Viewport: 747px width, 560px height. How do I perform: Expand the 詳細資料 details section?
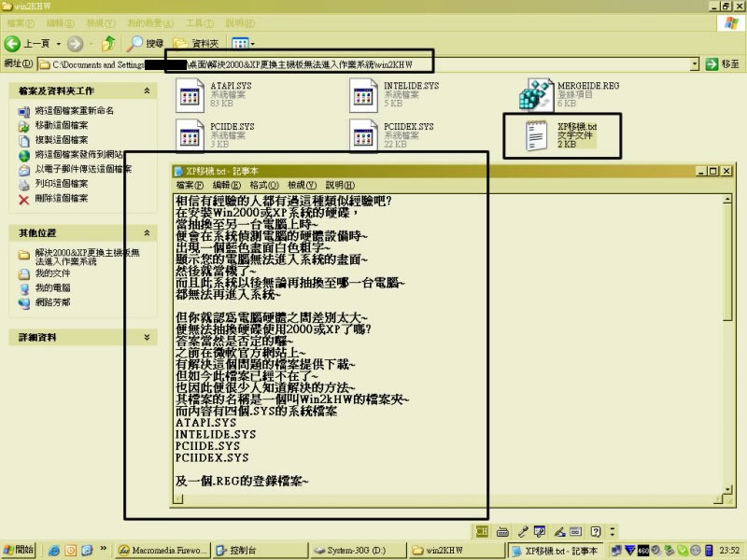point(147,337)
